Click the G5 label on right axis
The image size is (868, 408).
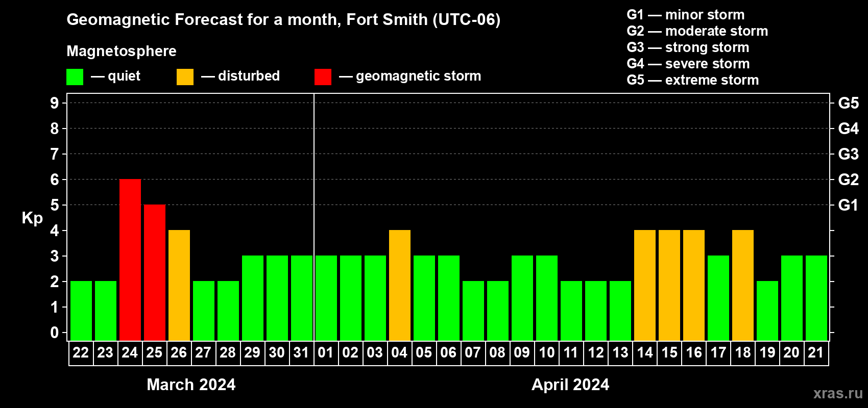coord(848,103)
